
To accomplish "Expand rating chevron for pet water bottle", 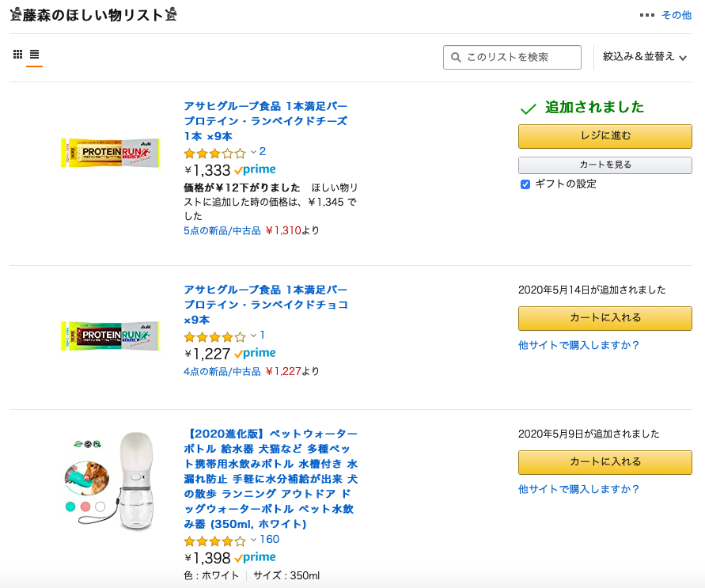I will pyautogui.click(x=253, y=541).
